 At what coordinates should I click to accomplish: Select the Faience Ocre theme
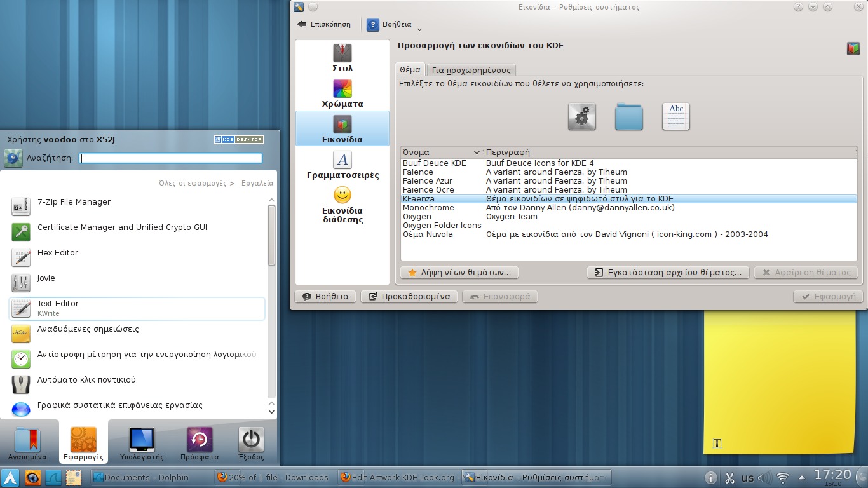(x=628, y=190)
